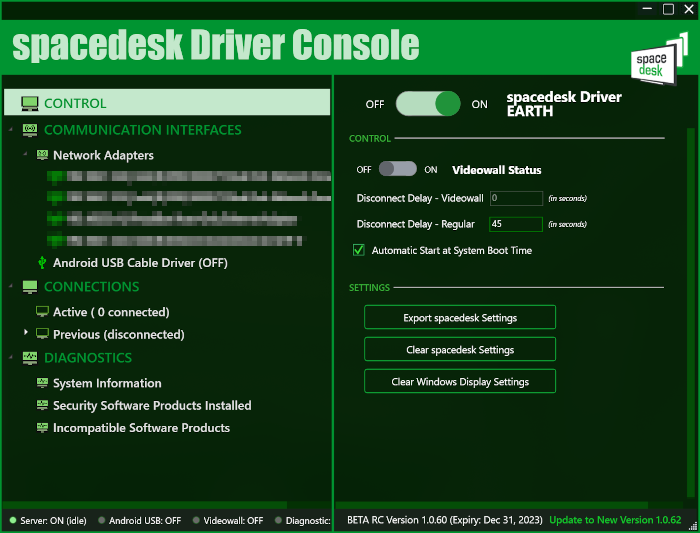Click Update to New Version 1.0.62 link

pos(615,520)
